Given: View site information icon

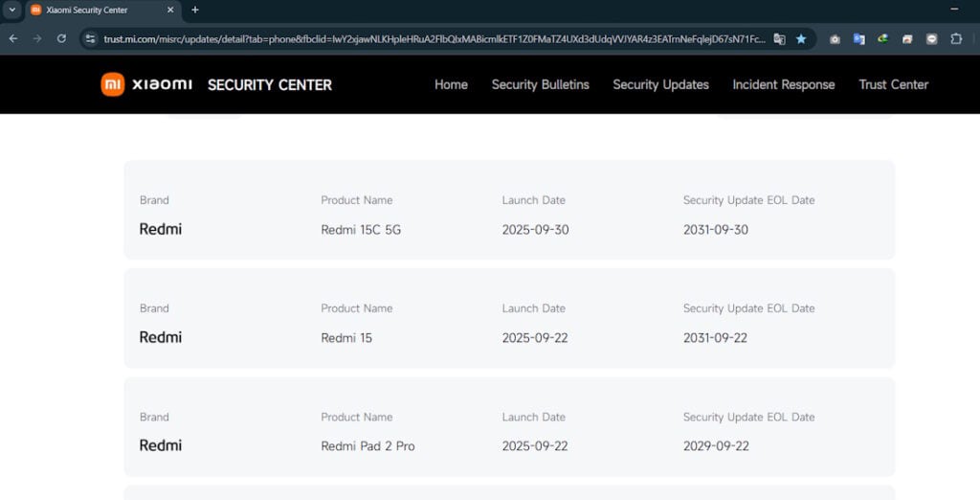Looking at the screenshot, I should pos(90,38).
